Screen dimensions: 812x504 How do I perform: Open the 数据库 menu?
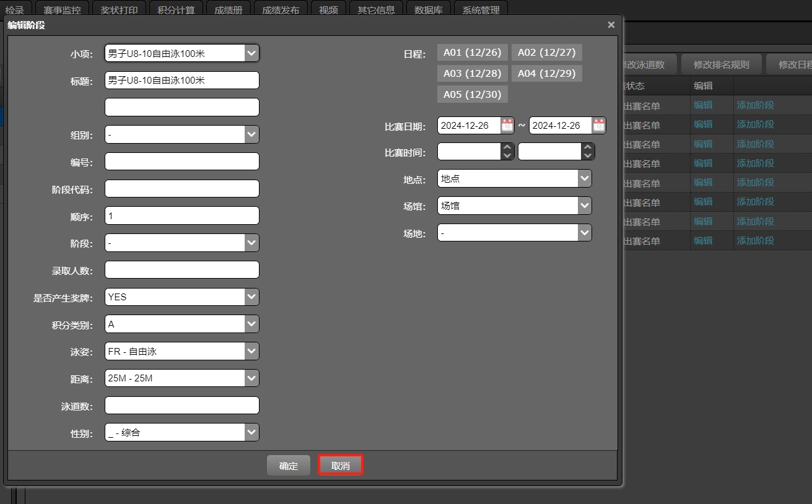click(428, 9)
